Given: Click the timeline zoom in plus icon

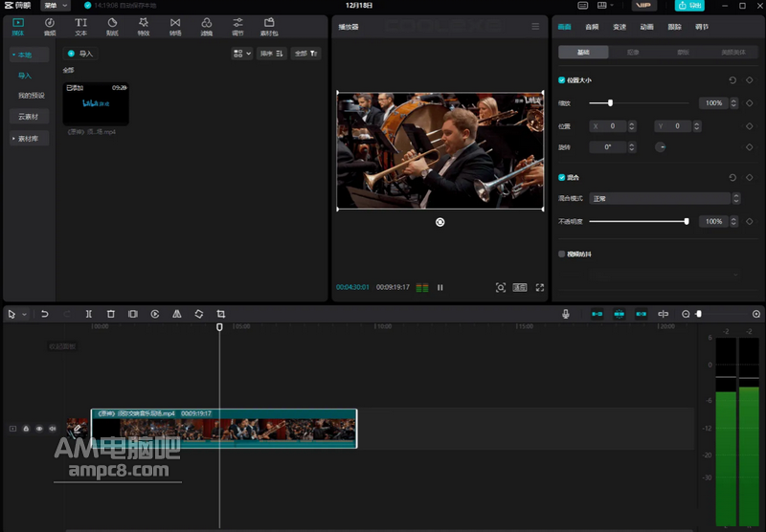Looking at the screenshot, I should pyautogui.click(x=756, y=314).
